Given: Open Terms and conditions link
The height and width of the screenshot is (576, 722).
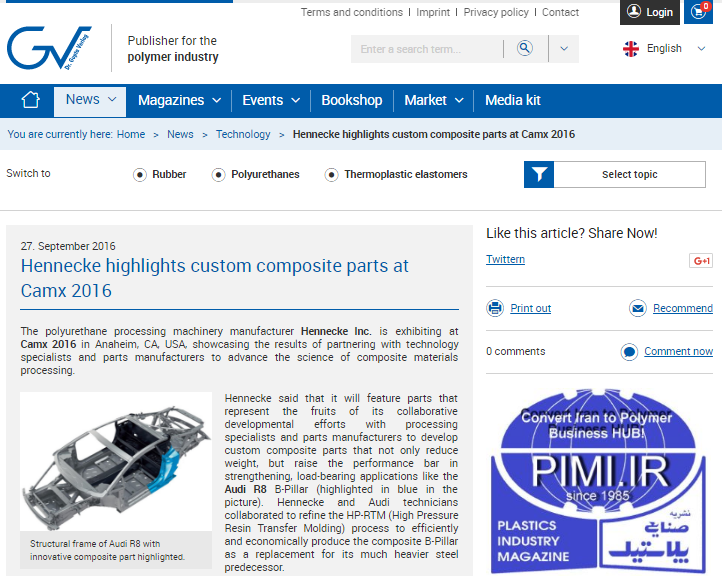Looking at the screenshot, I should pos(352,12).
